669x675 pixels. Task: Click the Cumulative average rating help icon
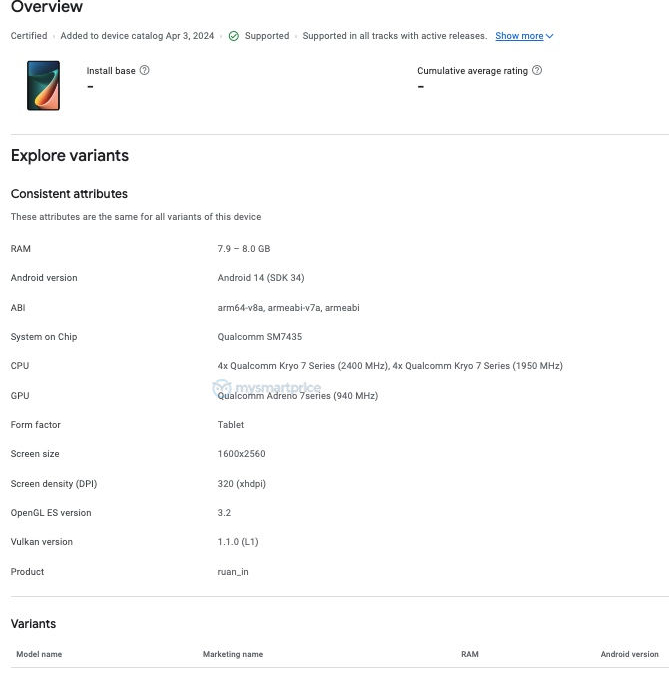pyautogui.click(x=537, y=71)
